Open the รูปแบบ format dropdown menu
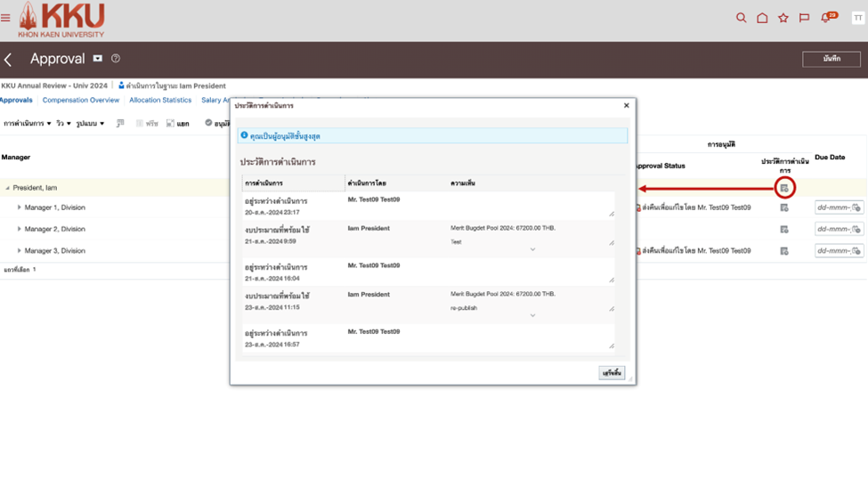The height and width of the screenshot is (488, 868). (x=90, y=124)
